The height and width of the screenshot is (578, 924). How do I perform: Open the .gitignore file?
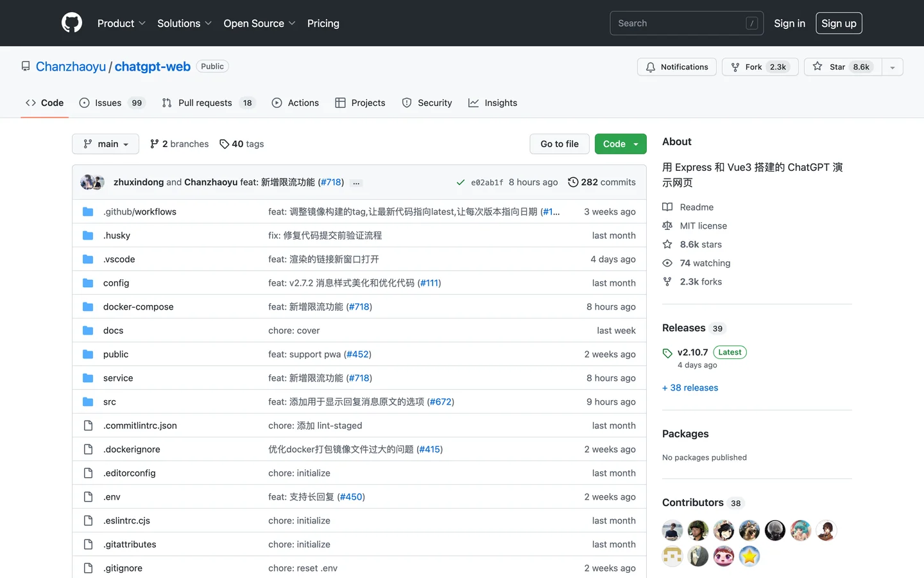[x=123, y=568]
